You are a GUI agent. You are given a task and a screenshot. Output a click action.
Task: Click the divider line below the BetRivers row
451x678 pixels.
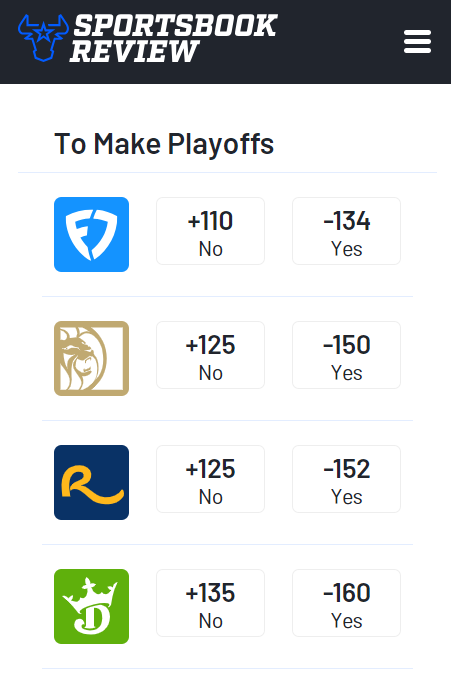227,544
